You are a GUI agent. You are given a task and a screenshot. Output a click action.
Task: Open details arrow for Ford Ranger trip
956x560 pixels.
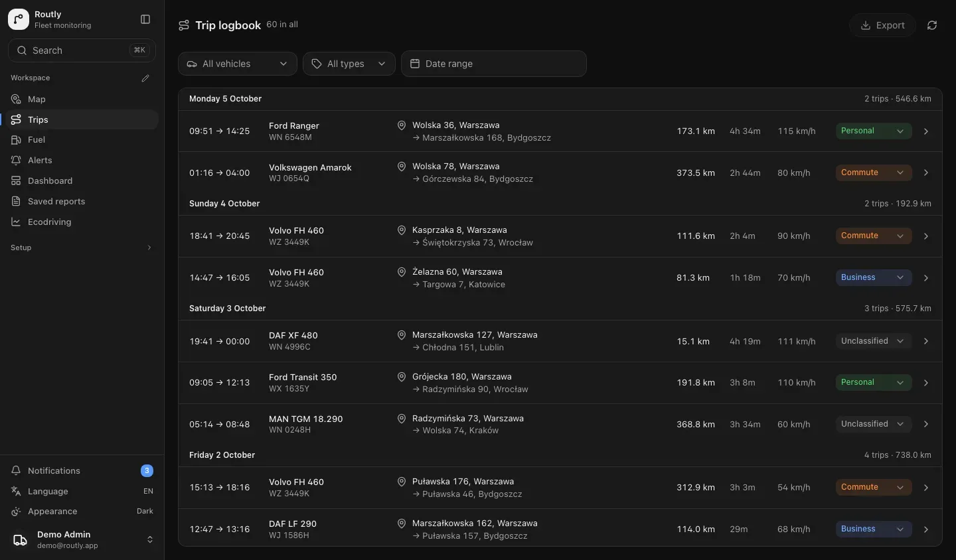tap(926, 131)
